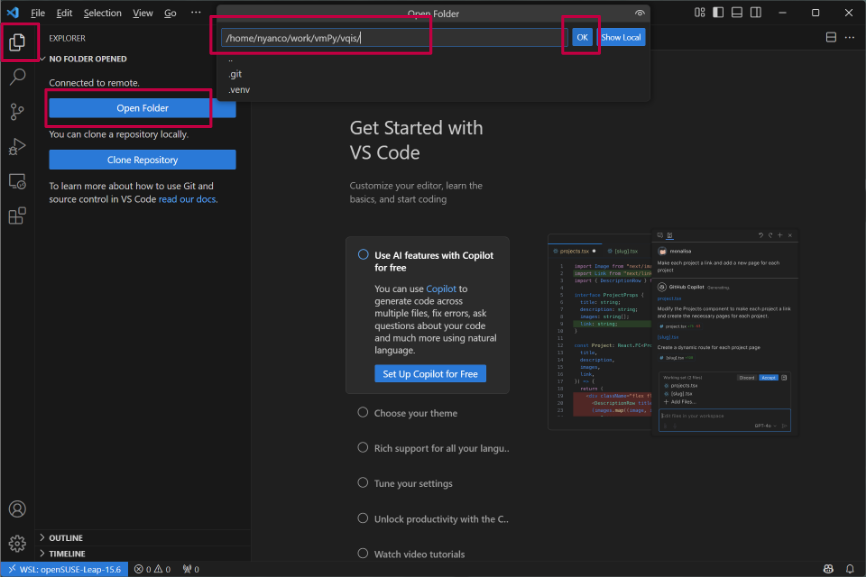Open notifications bell in status bar
The image size is (866, 577).
[x=850, y=569]
